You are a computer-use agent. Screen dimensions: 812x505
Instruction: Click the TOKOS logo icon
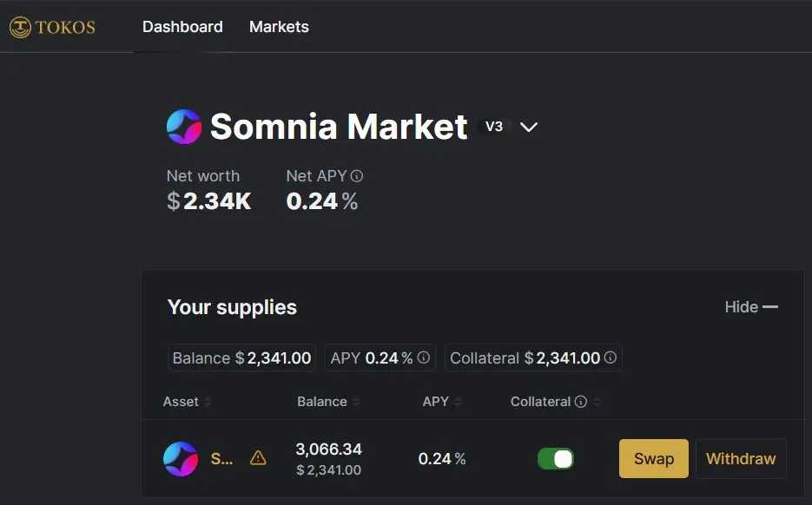click(x=20, y=27)
